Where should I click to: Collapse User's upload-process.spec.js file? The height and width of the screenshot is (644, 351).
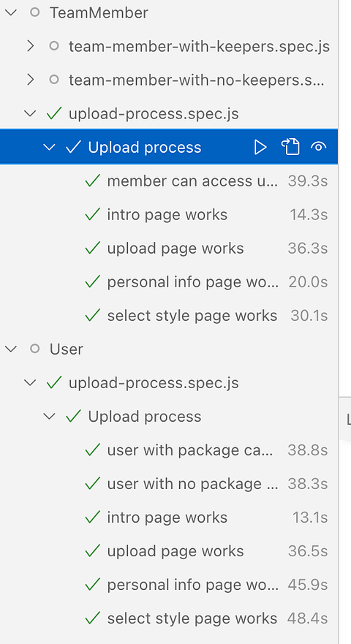[30, 382]
